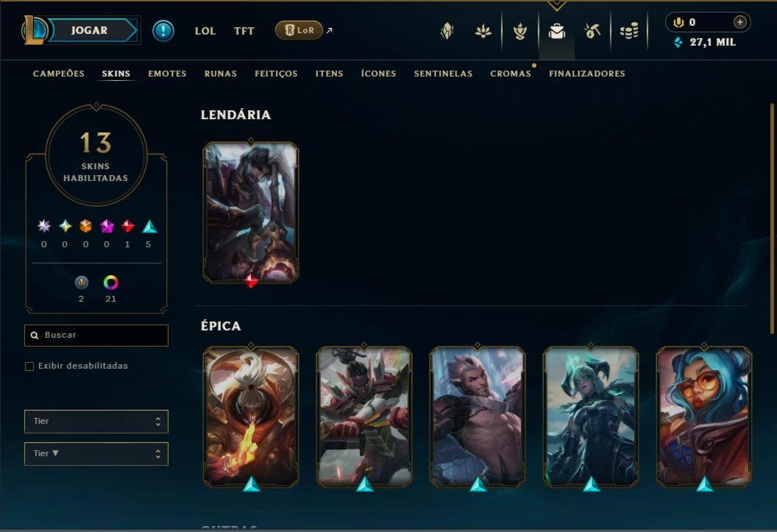Click the League logo icon
Image resolution: width=777 pixels, height=532 pixels.
34,30
